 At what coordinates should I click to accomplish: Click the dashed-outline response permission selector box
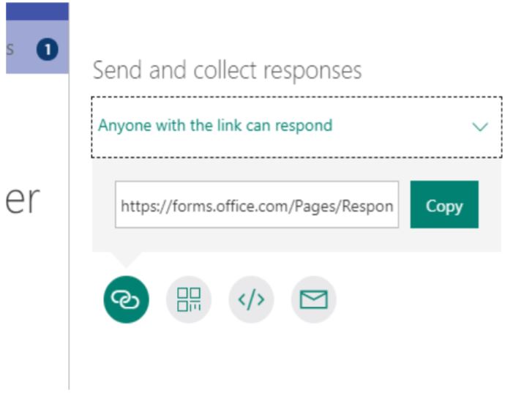pyautogui.click(x=296, y=127)
